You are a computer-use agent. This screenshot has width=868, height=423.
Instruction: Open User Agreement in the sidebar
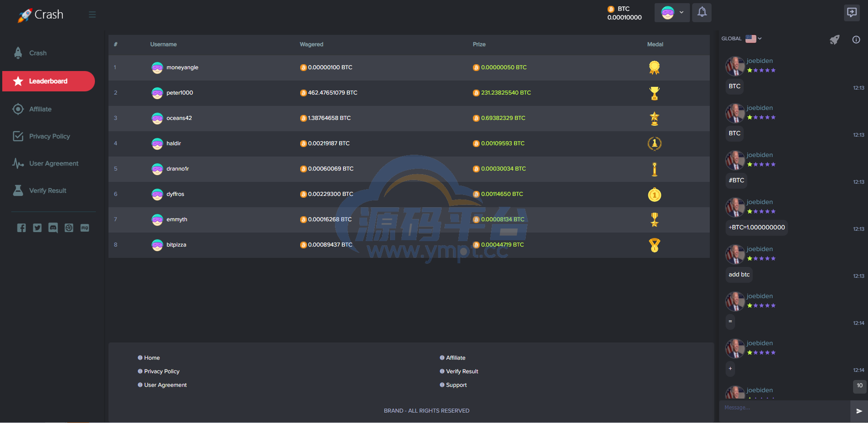(x=54, y=163)
